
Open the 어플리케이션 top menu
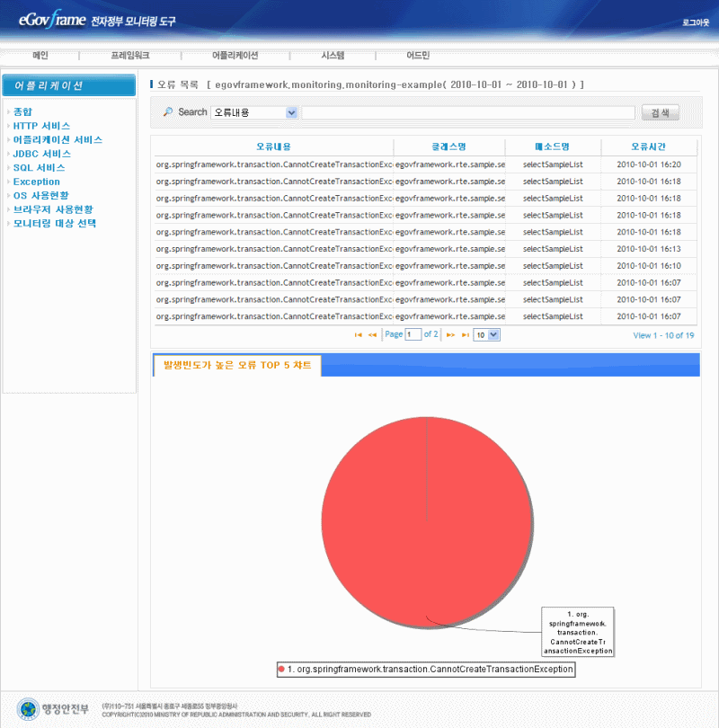coord(235,56)
